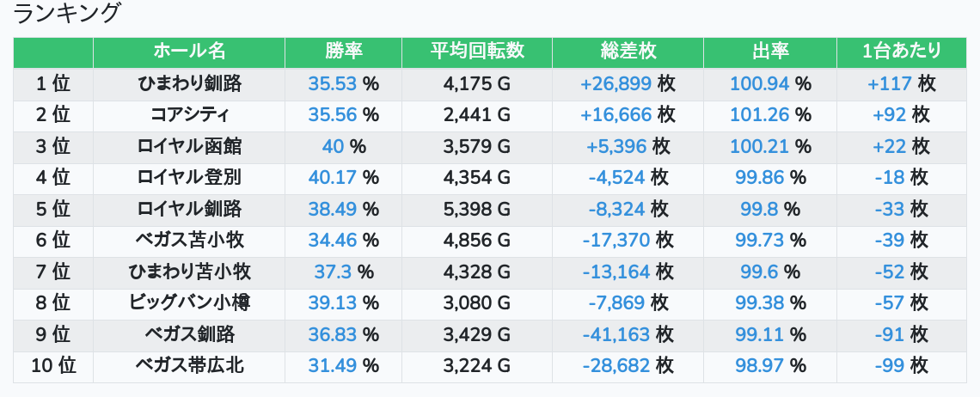Select the コアシティ hall row
Screen dimensions: 980x397
(x=189, y=115)
